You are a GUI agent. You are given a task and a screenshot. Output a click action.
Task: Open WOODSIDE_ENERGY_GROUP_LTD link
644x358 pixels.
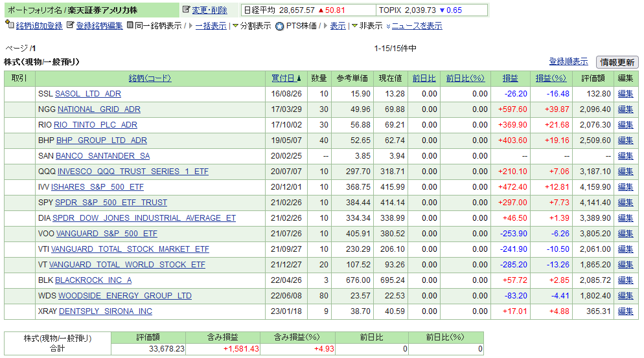tap(125, 296)
